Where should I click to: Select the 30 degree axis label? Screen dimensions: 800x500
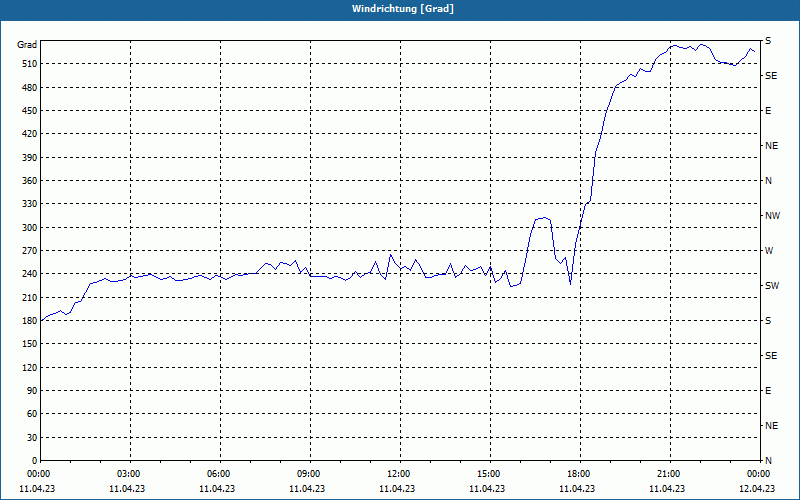click(31, 437)
